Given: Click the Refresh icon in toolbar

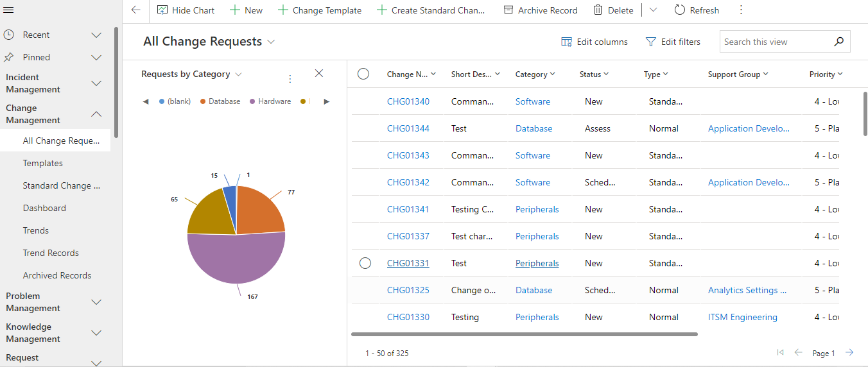Looking at the screenshot, I should pyautogui.click(x=680, y=10).
